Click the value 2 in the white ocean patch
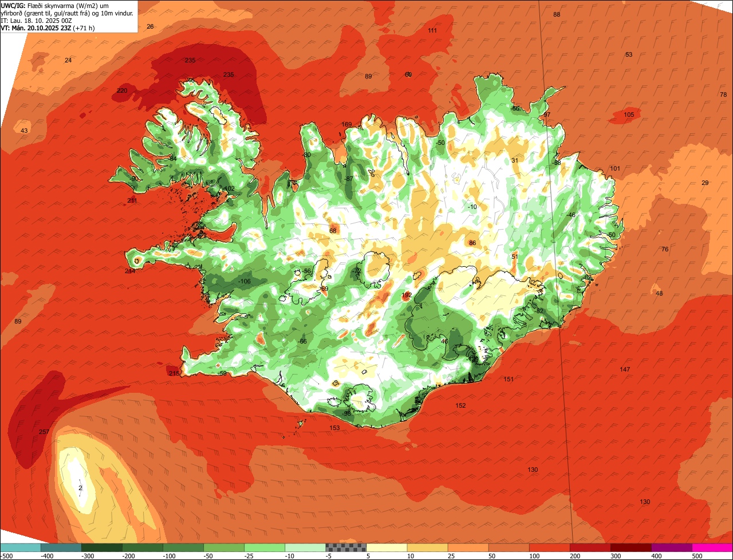Screen dimensions: 733x560 (x=80, y=488)
